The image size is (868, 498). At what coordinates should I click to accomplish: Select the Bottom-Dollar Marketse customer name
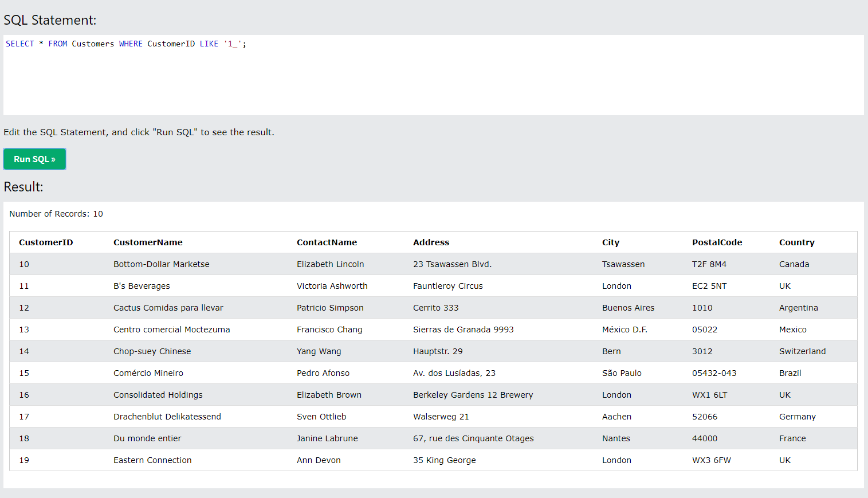(x=162, y=264)
